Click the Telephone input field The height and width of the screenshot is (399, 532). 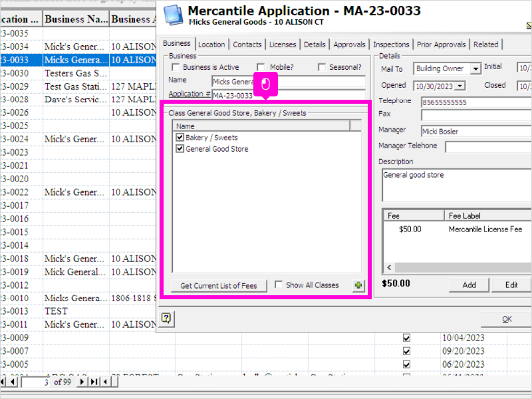(476, 102)
